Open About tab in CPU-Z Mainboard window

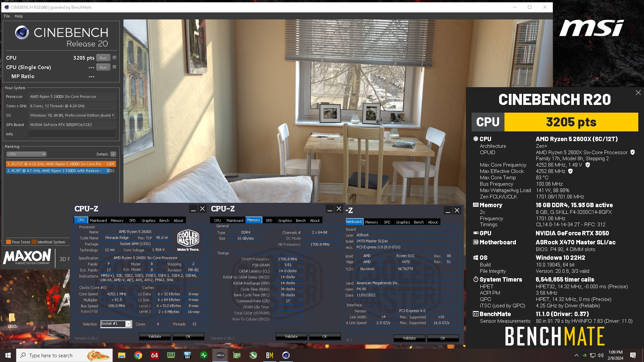pyautogui.click(x=433, y=222)
